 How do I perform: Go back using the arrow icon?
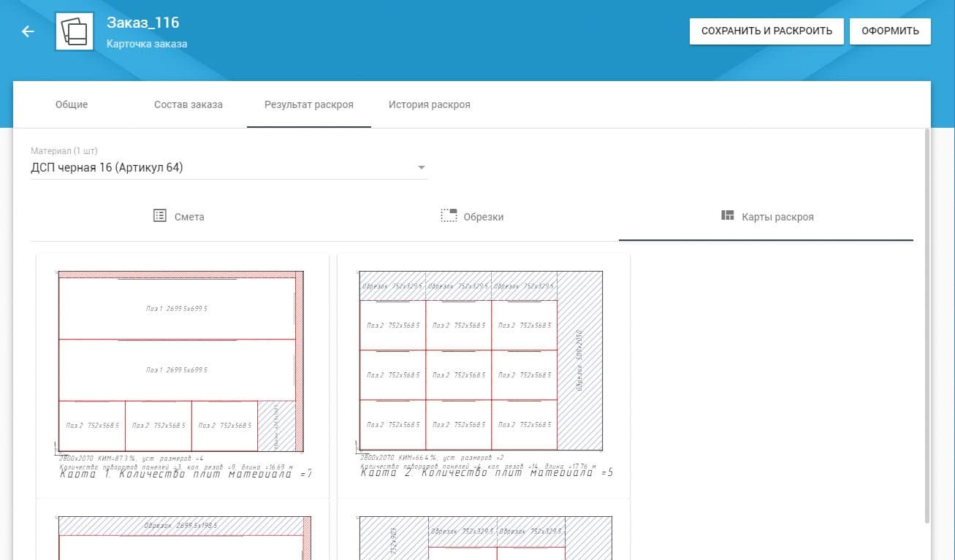point(28,31)
